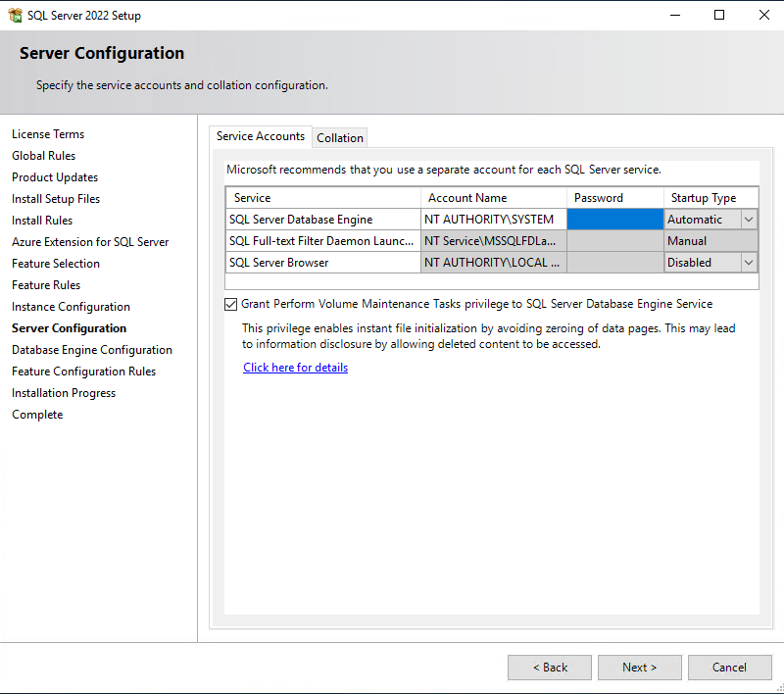Click Instance Configuration in the sidebar
Image resolution: width=784 pixels, height=694 pixels.
(71, 307)
